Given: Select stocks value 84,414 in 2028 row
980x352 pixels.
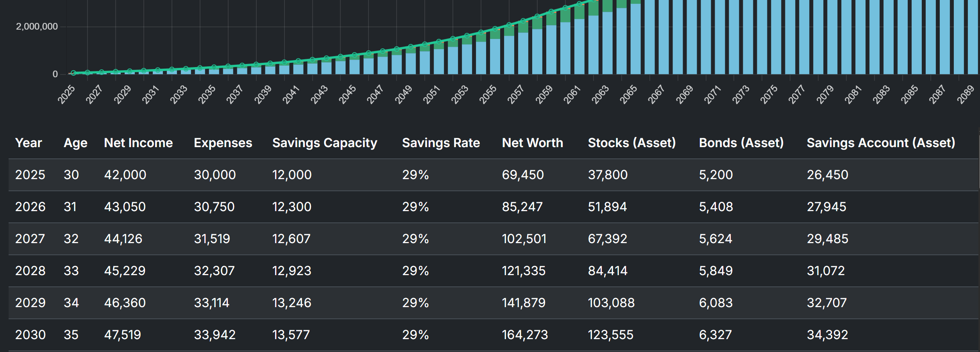Looking at the screenshot, I should [607, 271].
